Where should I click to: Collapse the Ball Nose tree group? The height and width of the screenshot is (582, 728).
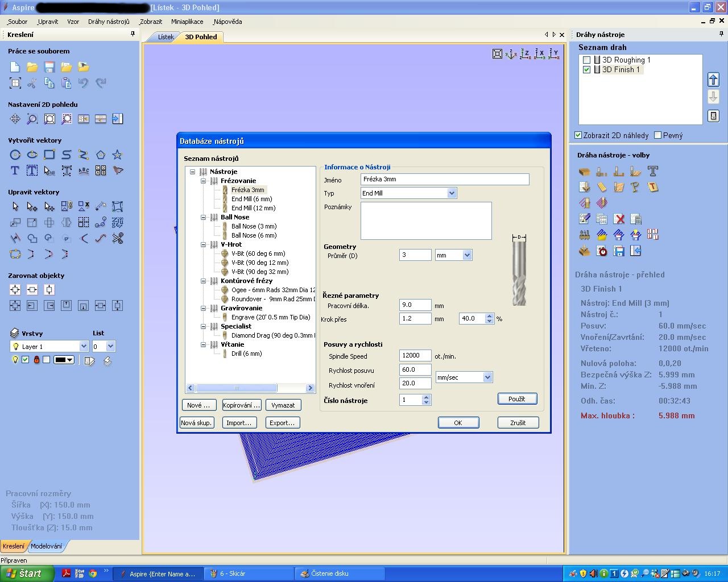204,217
